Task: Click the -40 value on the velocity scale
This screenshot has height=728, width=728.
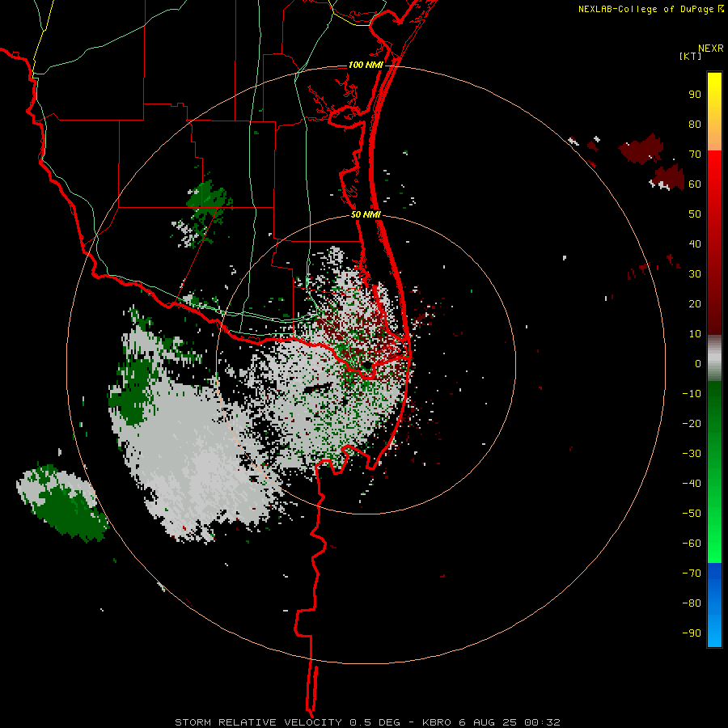Action: [692, 484]
